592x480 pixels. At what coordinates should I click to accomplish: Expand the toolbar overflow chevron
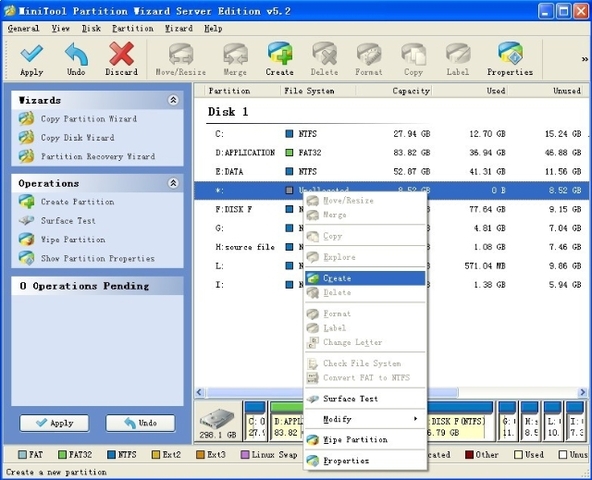[x=584, y=59]
